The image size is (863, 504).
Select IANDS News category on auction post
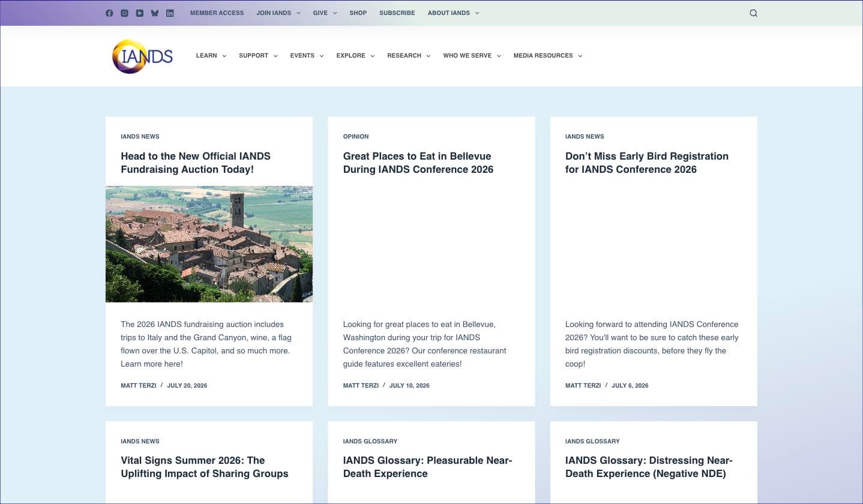tap(140, 136)
